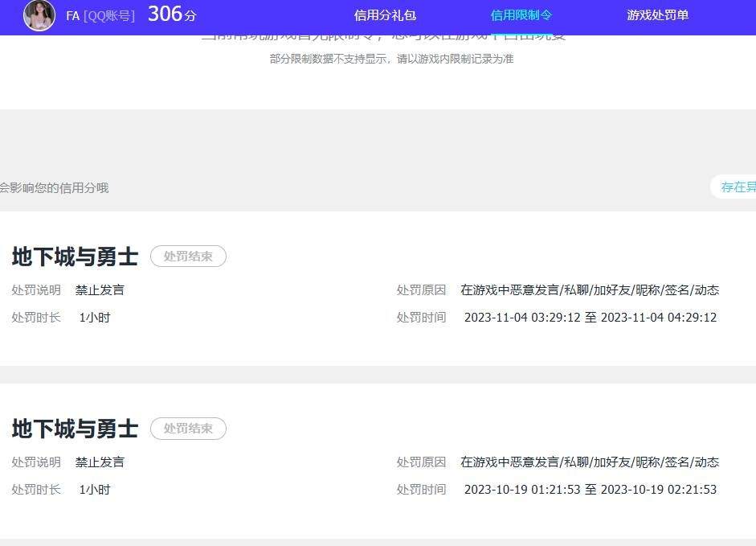Click 禁止发言 in the 2023-11-04 record
Image resolution: width=756 pixels, height=546 pixels.
(100, 290)
